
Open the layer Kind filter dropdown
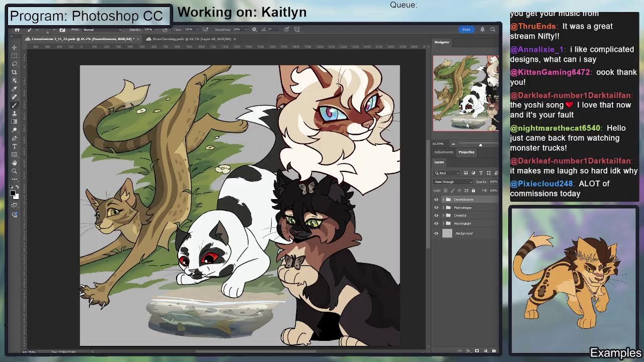(447, 173)
